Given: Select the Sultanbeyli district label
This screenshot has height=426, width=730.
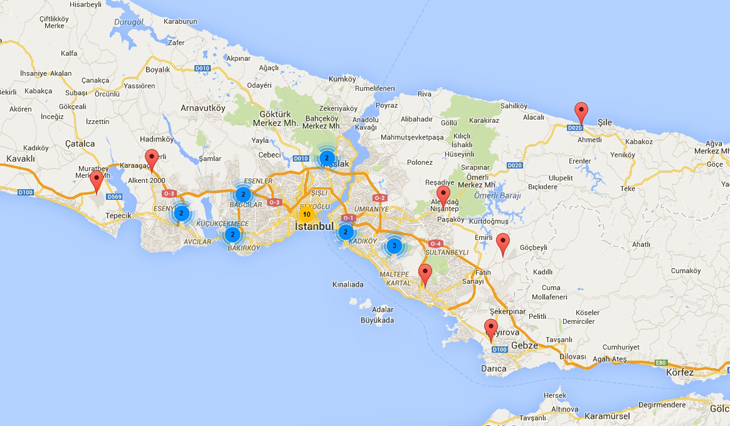Looking at the screenshot, I should (x=447, y=252).
